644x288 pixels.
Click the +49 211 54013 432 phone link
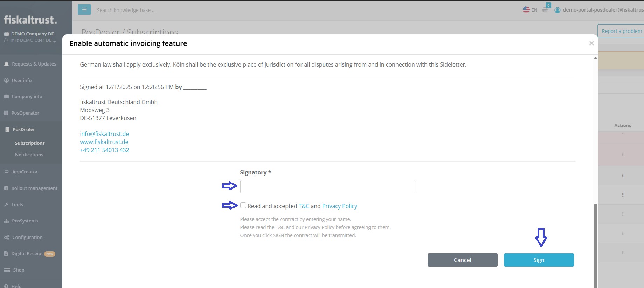[104, 150]
